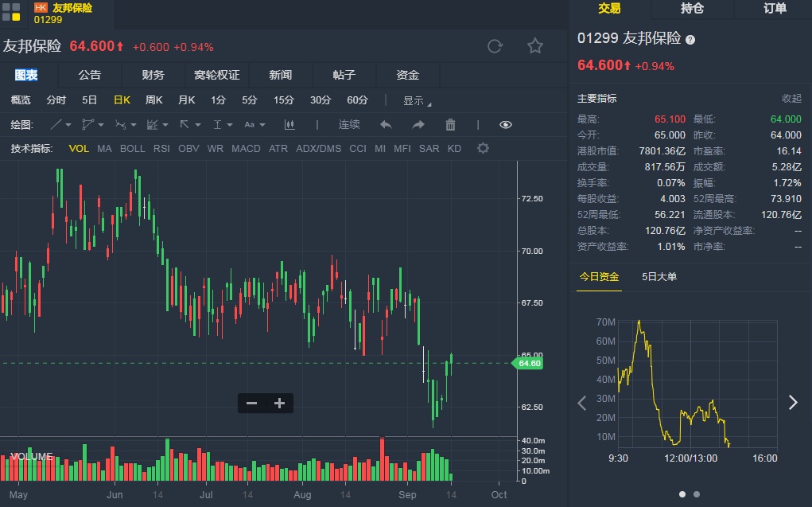Undo the last drawing action
Image resolution: width=812 pixels, height=507 pixels.
click(386, 125)
